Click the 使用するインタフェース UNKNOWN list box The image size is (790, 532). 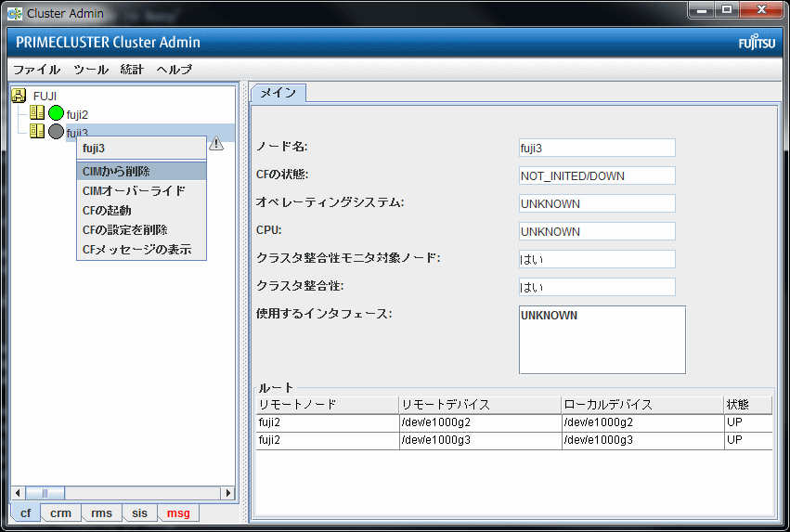(602, 340)
